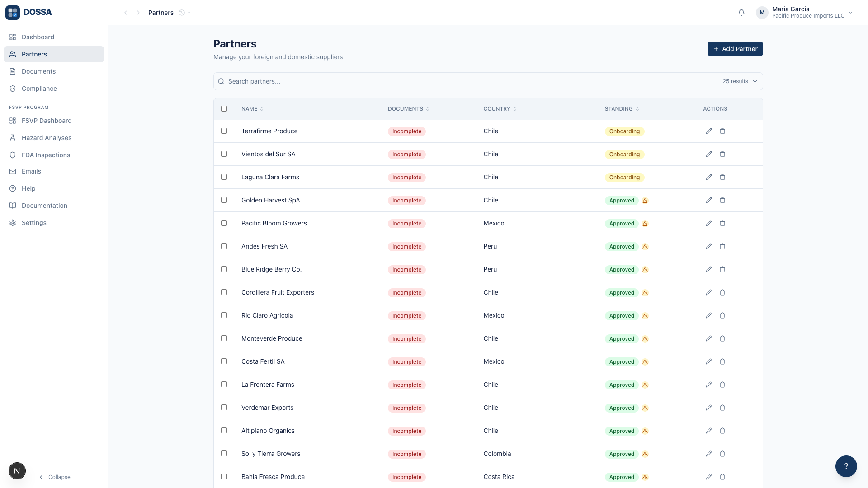Open Emails in the sidebar

click(54, 171)
